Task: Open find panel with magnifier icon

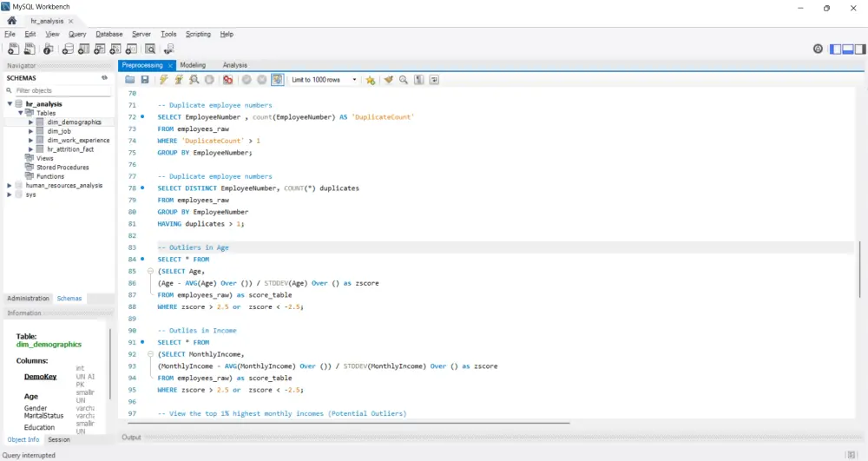Action: pos(404,80)
